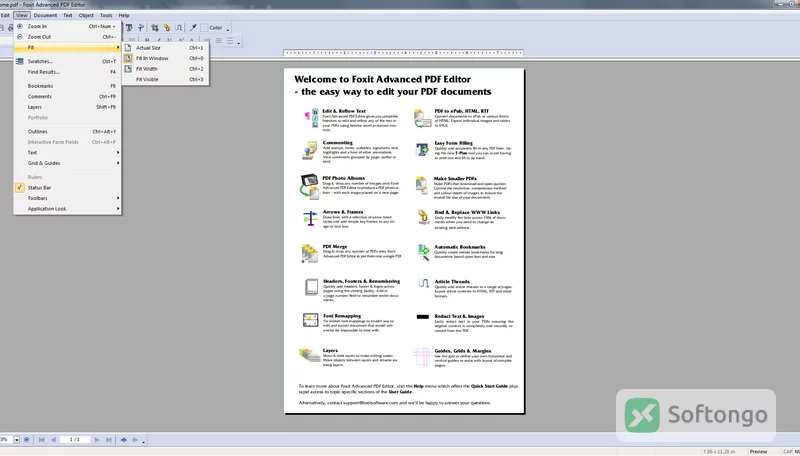The image size is (800, 456).
Task: Open the format toolbar options arrow
Action: [x=239, y=42]
